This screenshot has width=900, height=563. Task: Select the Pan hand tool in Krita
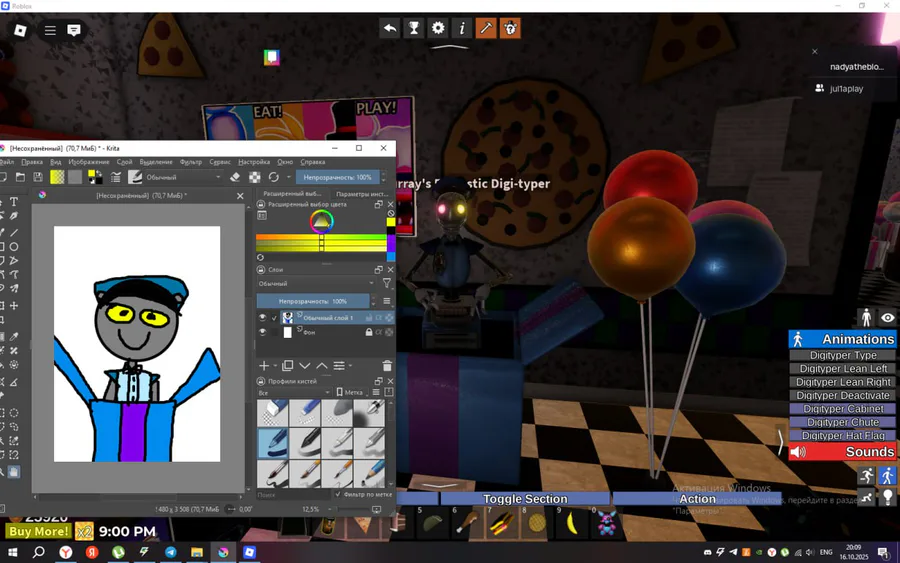14,472
